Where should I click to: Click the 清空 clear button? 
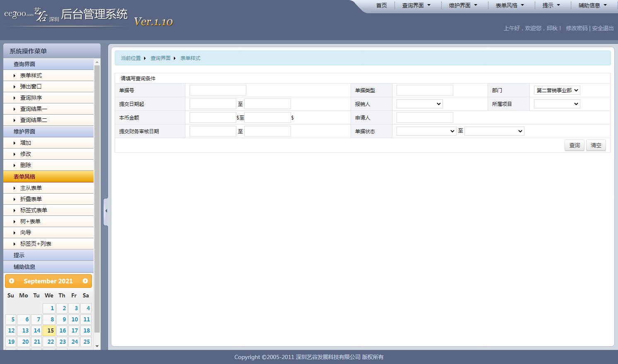(x=596, y=145)
